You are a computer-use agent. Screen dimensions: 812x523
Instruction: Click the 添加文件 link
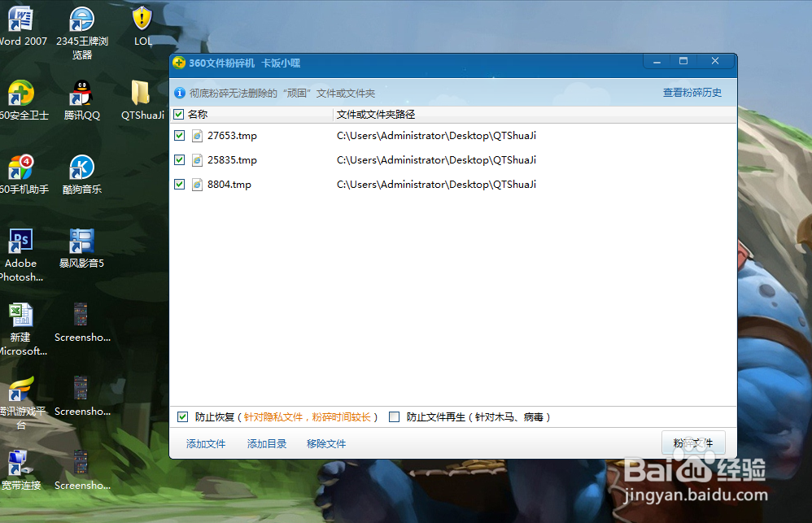(206, 444)
